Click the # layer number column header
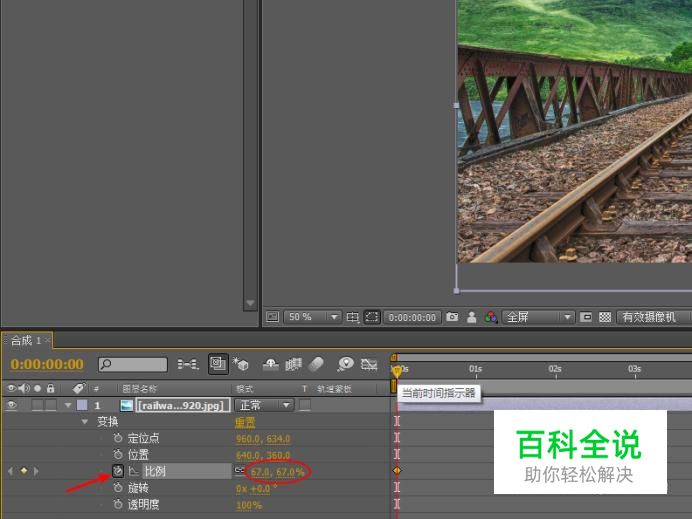 click(97, 389)
